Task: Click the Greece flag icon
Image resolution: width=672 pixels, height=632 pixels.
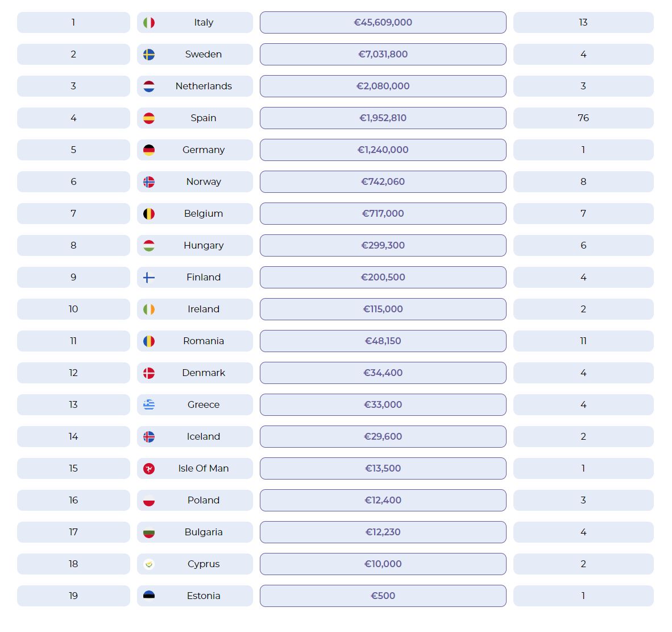Action: tap(149, 404)
